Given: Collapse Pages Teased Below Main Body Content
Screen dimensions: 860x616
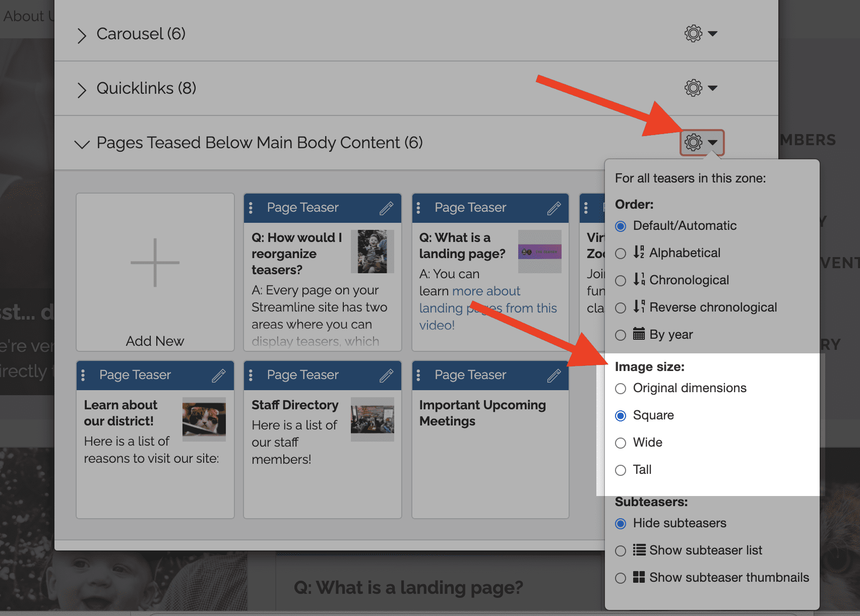Looking at the screenshot, I should (x=82, y=145).
